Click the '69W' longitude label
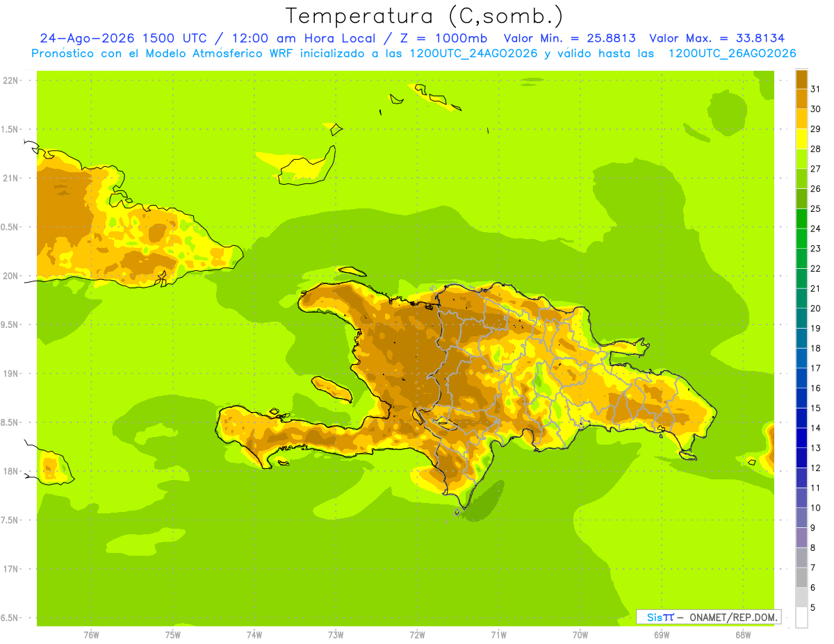 (661, 635)
